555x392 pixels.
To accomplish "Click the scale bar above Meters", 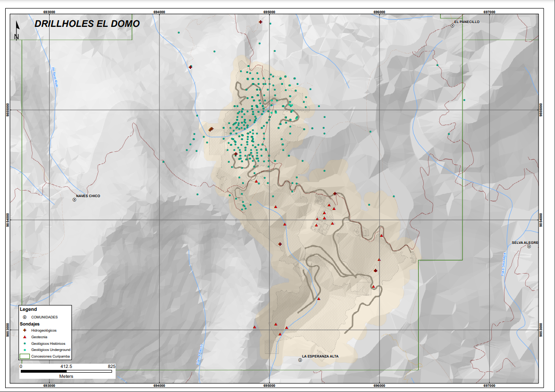I will tap(67, 372).
